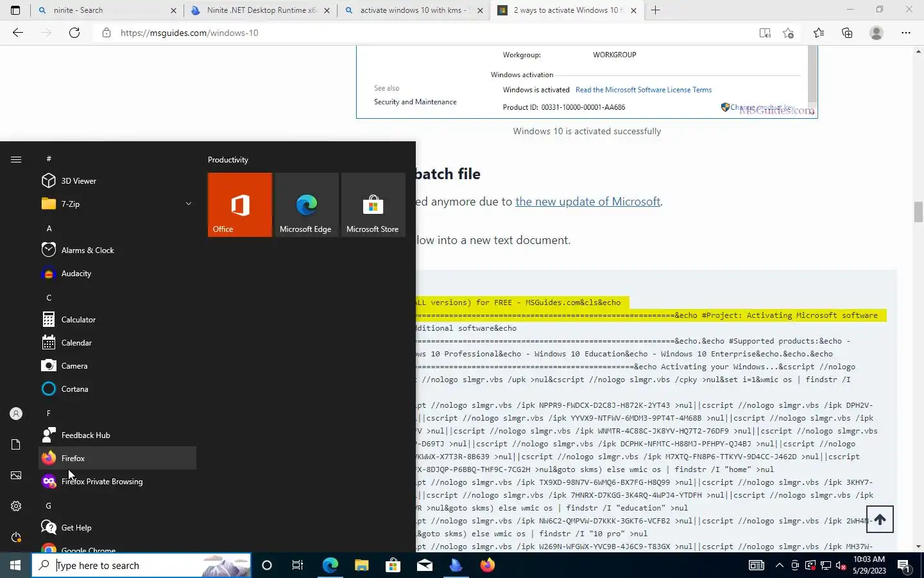Open Documents from Start sidebar
Image resolution: width=924 pixels, height=578 pixels.
16,444
